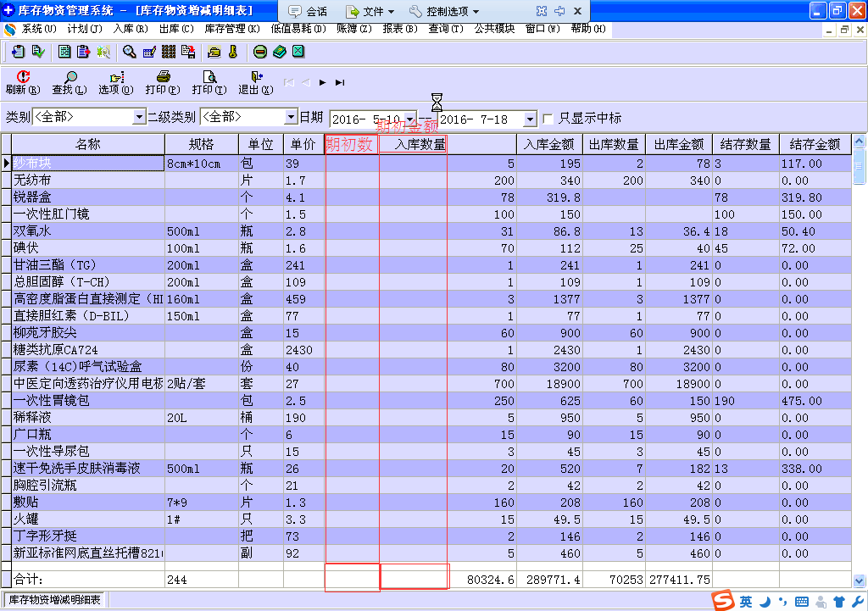Screen dimensions: 868x611
Task: Click the clipboard with red arrow icon
Action: (x=84, y=52)
